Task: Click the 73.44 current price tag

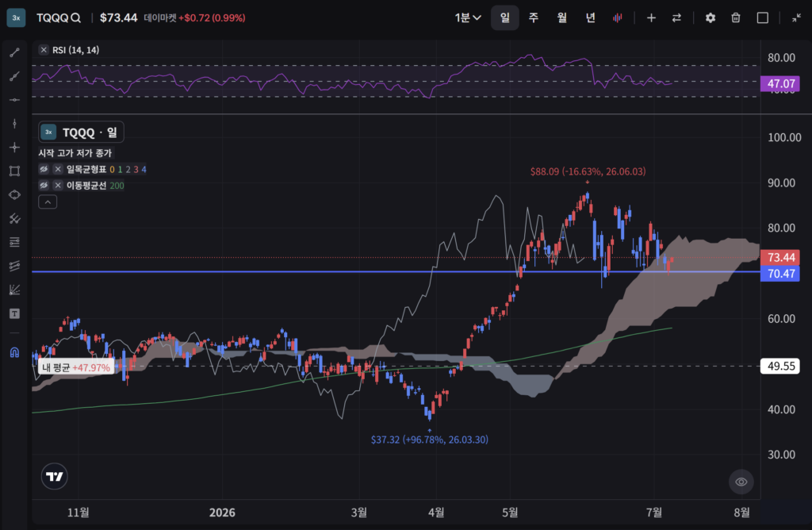Action: pyautogui.click(x=780, y=257)
